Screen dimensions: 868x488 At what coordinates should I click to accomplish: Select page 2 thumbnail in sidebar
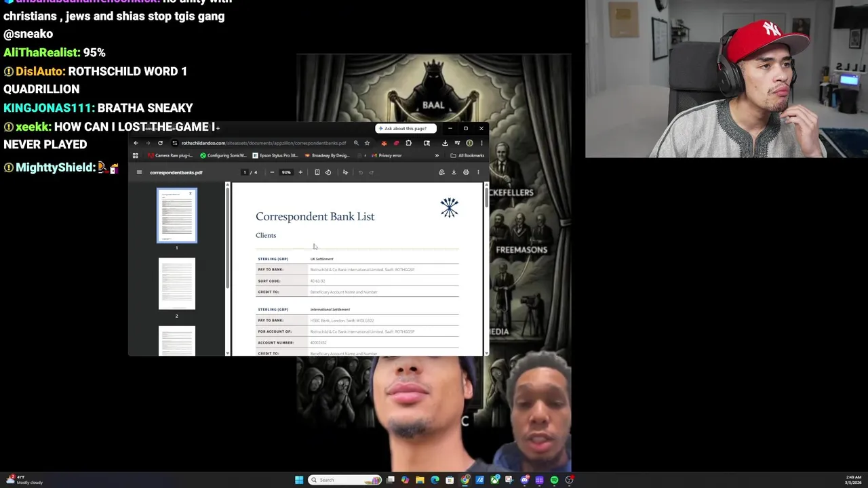point(177,283)
